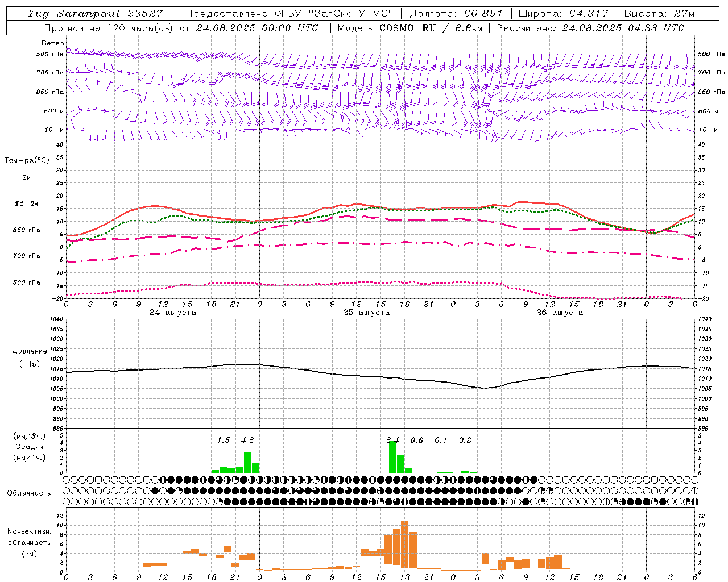Click the Рассчитано: 24.08.2025 04:38 UTC timestamp

(x=590, y=28)
